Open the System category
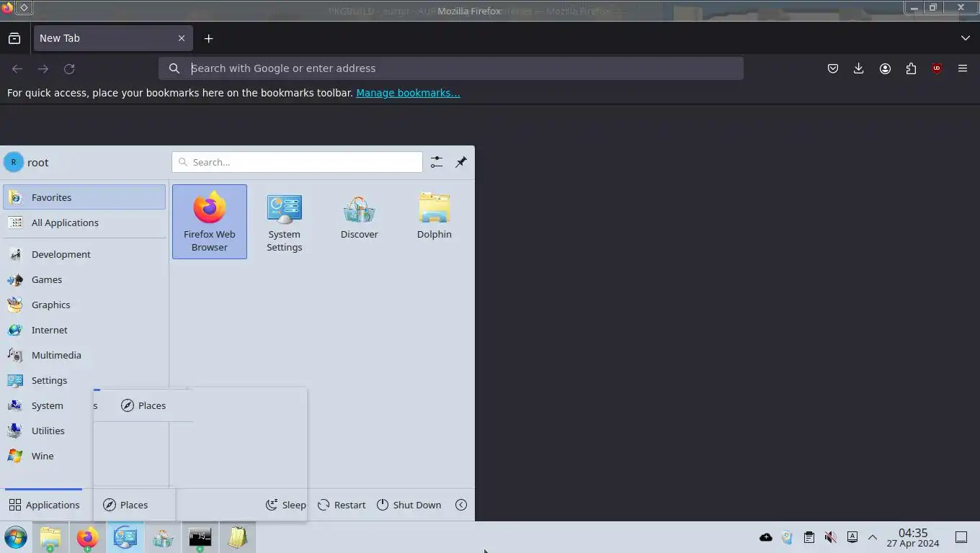Viewport: 980px width, 553px height. point(48,405)
